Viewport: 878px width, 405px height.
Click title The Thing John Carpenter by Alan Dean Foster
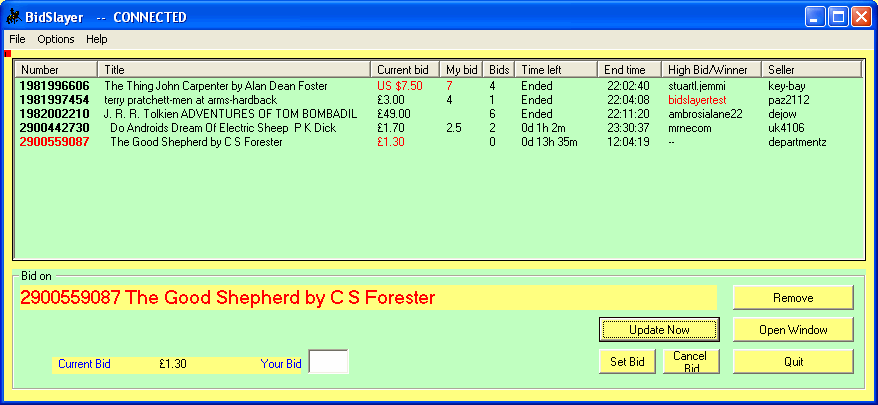[216, 86]
